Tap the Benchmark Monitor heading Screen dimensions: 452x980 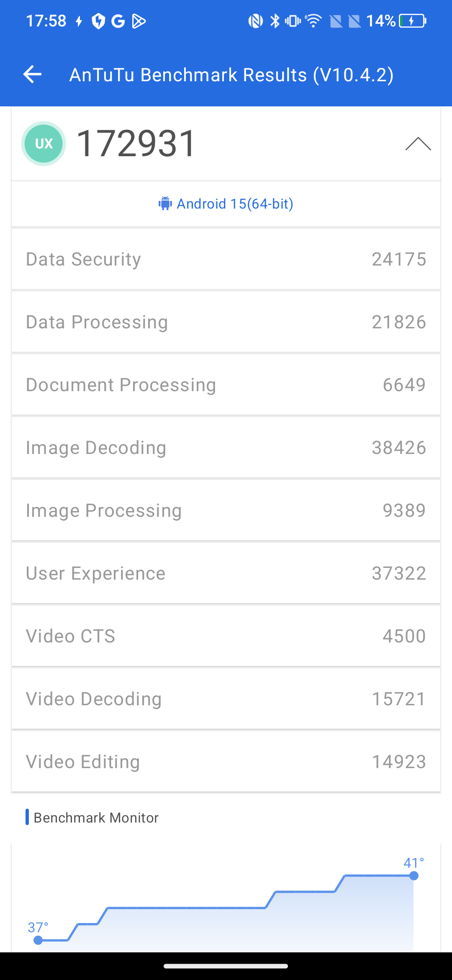96,818
